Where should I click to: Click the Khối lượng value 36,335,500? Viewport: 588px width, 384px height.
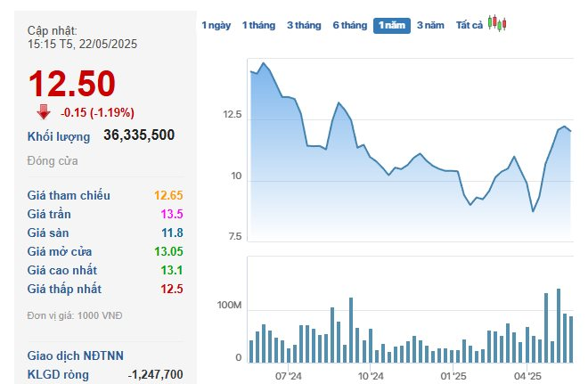[139, 135]
